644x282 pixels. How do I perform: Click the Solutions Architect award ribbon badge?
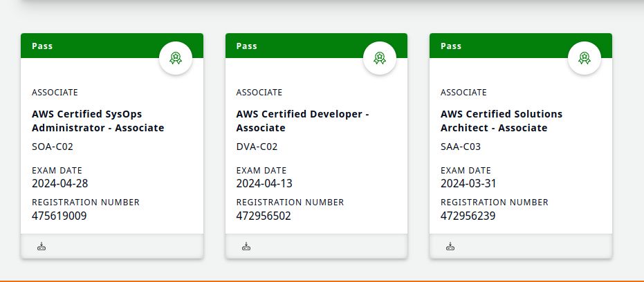point(585,58)
